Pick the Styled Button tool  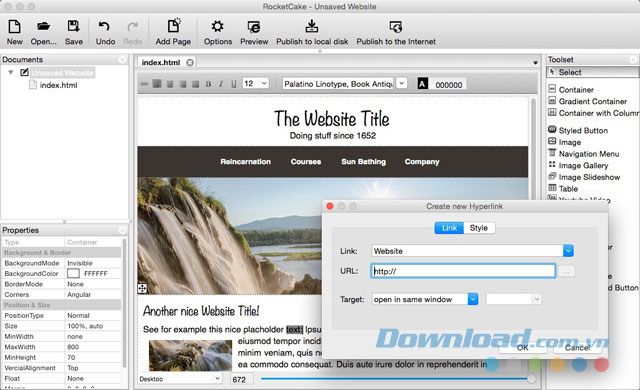point(578,130)
